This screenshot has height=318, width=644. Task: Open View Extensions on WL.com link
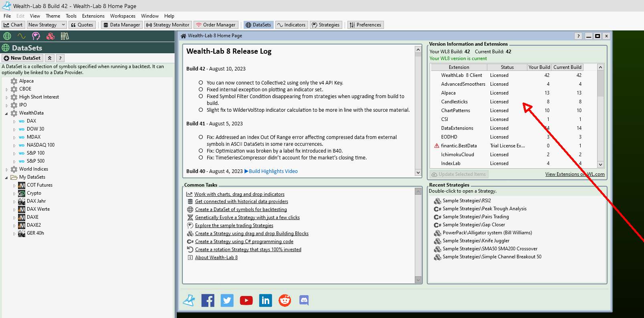pyautogui.click(x=575, y=174)
